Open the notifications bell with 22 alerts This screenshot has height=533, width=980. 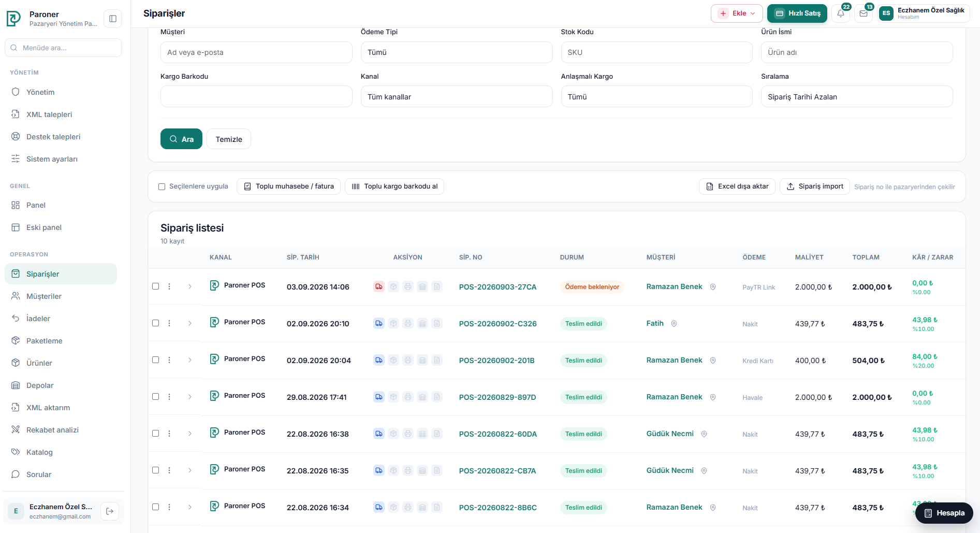[841, 13]
